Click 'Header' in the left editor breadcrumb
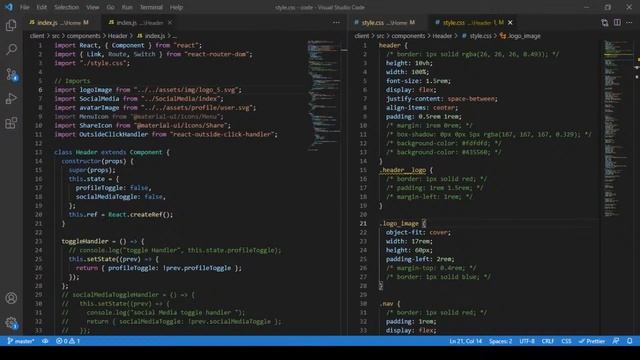The height and width of the screenshot is (360, 640). (118, 36)
